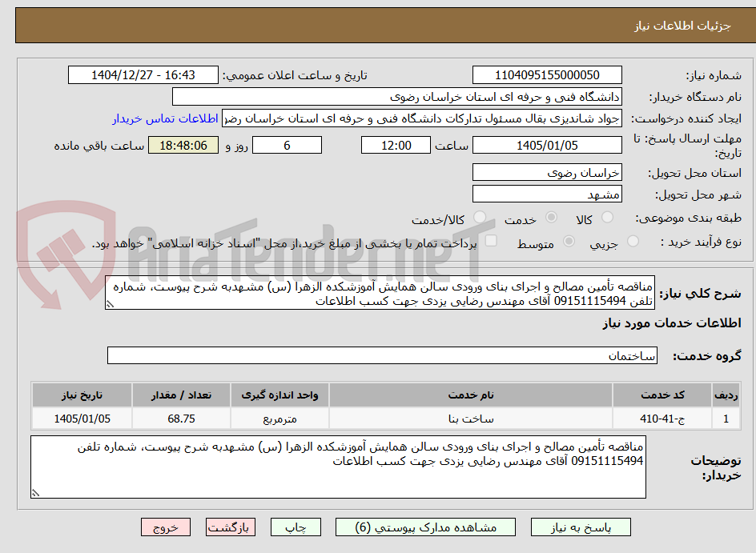Click the کد خدمت column header
This screenshot has width=756, height=553.
click(x=662, y=395)
